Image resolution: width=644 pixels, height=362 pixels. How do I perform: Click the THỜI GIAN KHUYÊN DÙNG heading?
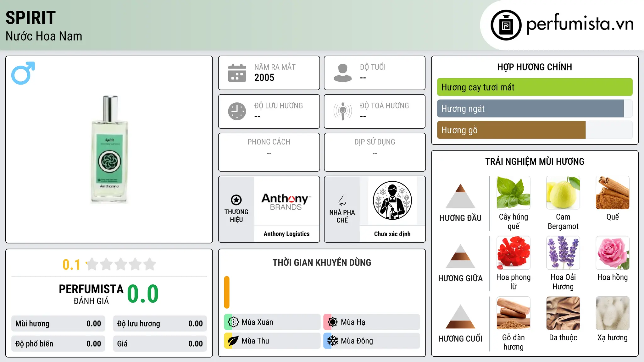tap(322, 263)
